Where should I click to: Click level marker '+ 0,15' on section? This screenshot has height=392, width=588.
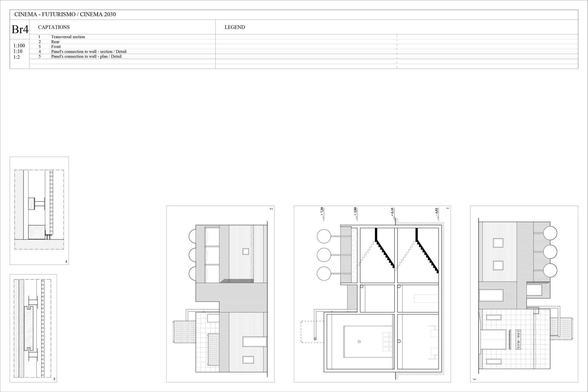tap(392, 213)
